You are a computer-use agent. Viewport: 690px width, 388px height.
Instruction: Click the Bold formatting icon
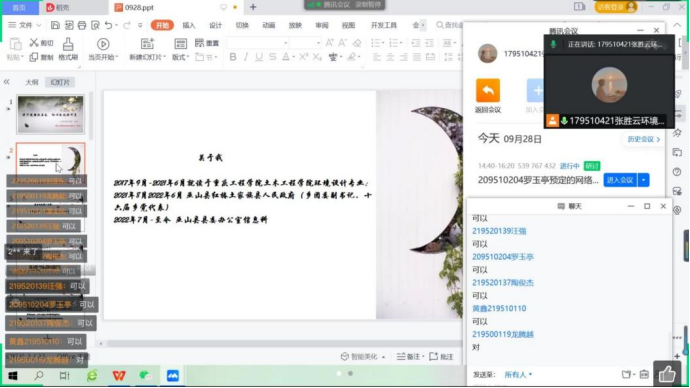click(x=233, y=57)
